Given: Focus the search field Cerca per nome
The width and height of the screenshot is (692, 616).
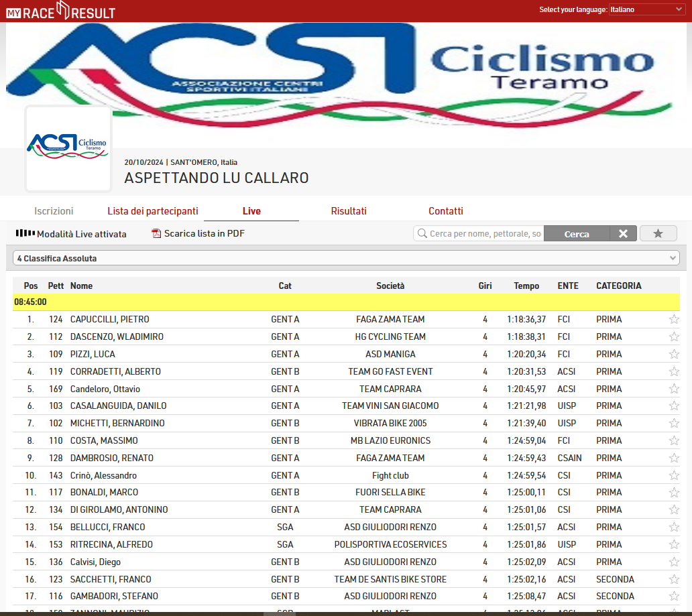Looking at the screenshot, I should (x=485, y=233).
